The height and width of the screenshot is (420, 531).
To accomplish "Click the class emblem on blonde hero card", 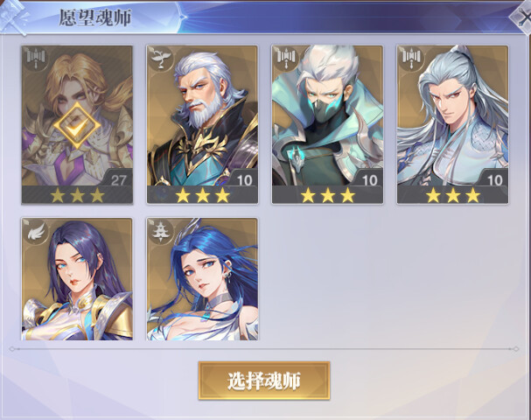I will point(36,59).
